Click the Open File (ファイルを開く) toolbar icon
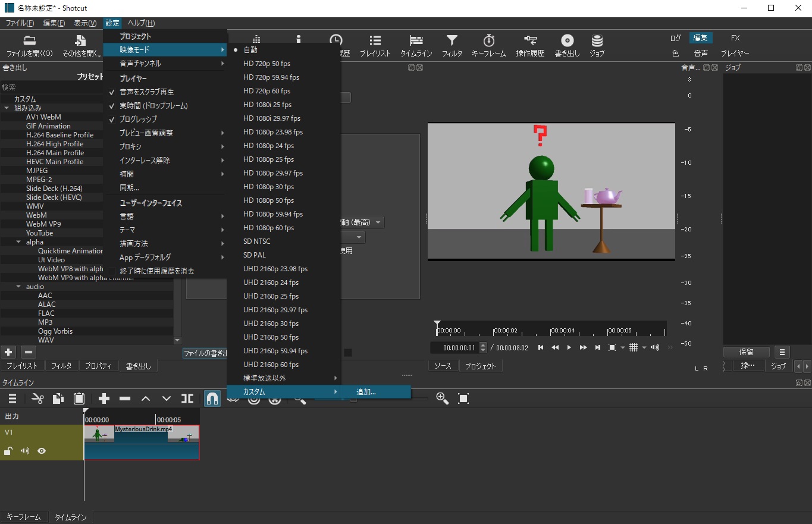 click(29, 40)
